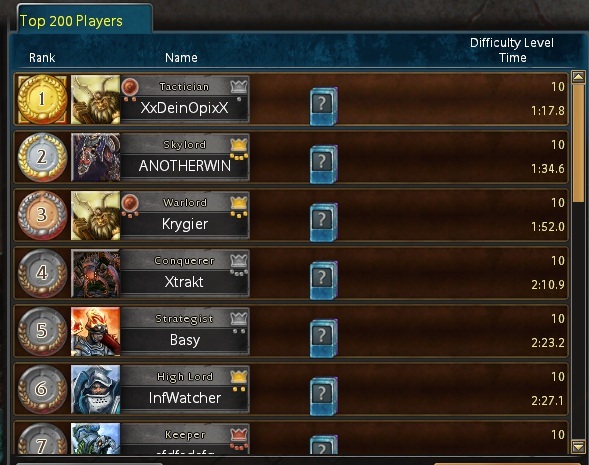
Task: Click the leaderboard scrollbar thumb
Action: 578,143
